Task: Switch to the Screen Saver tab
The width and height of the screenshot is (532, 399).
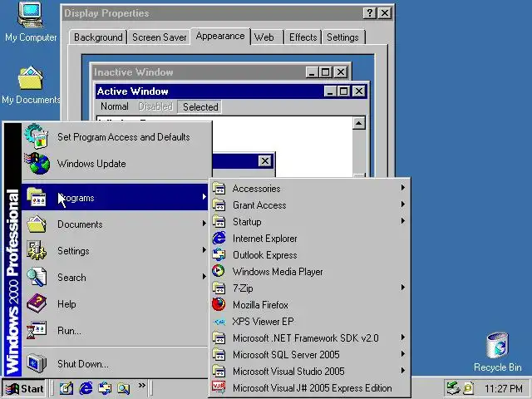Action: (159, 37)
